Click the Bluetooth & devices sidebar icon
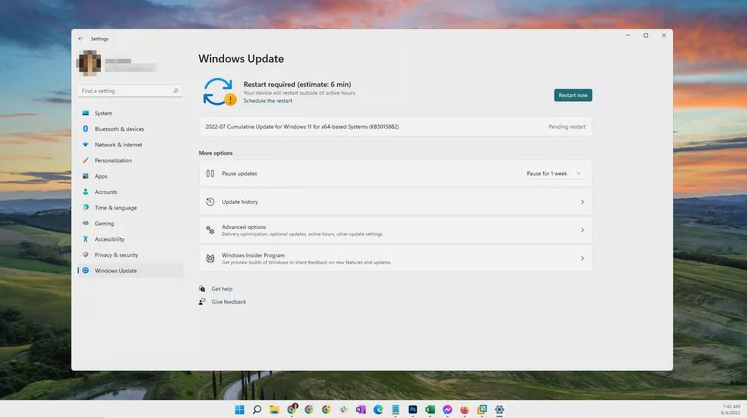747x418 pixels. [86, 129]
